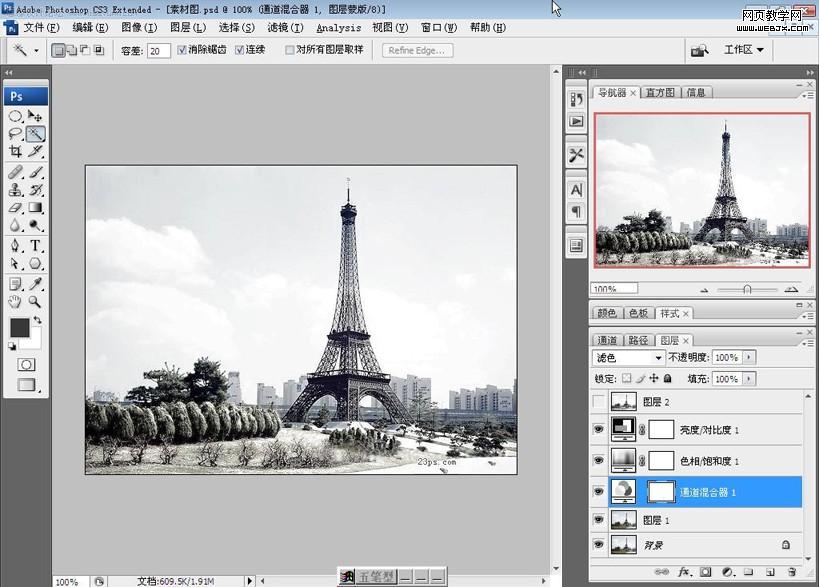Open the 工作区 workspace dropdown
The image size is (819, 587).
point(744,50)
